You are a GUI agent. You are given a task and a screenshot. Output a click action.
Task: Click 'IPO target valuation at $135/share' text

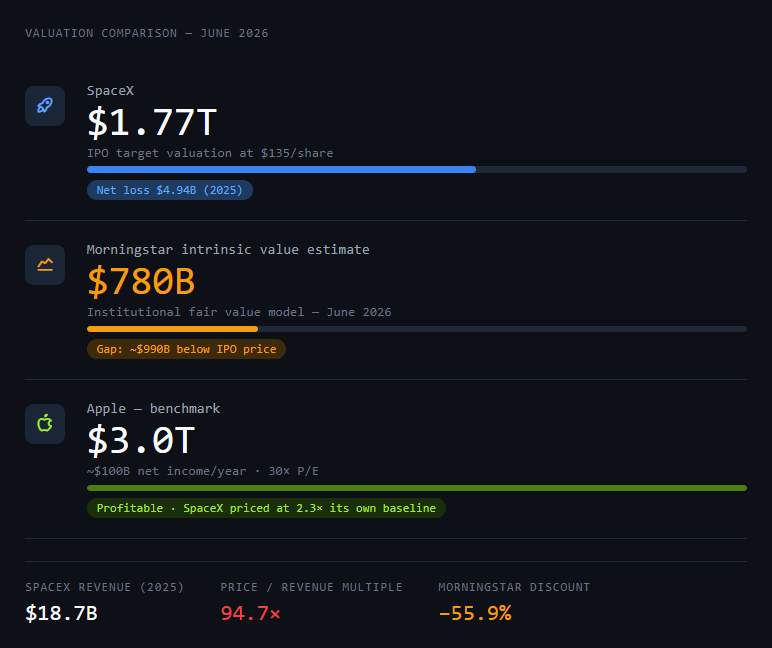(210, 153)
